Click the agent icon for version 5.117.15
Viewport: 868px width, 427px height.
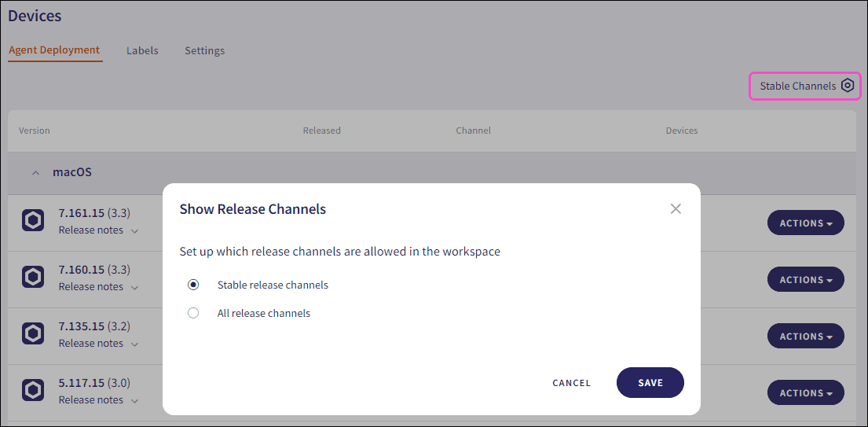tap(33, 391)
